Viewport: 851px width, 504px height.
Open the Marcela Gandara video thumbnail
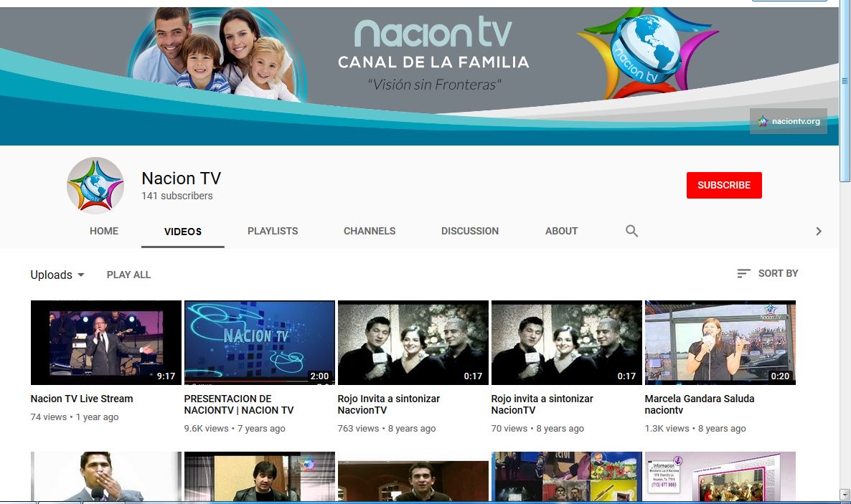pyautogui.click(x=720, y=343)
